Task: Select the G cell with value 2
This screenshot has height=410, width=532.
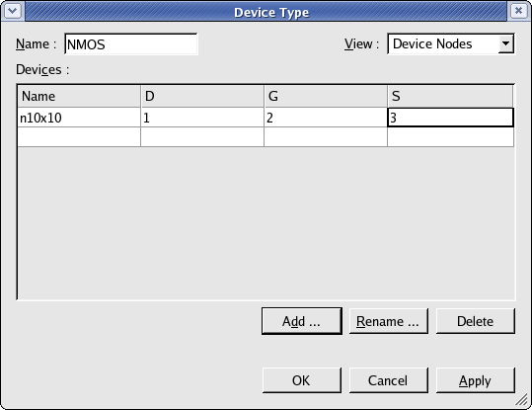Action: pos(326,118)
